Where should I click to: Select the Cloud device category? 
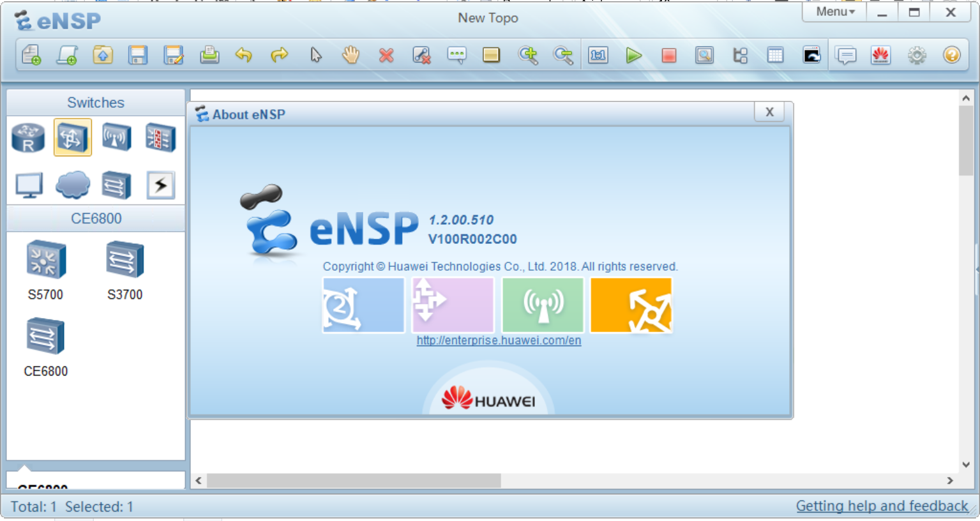coord(73,185)
